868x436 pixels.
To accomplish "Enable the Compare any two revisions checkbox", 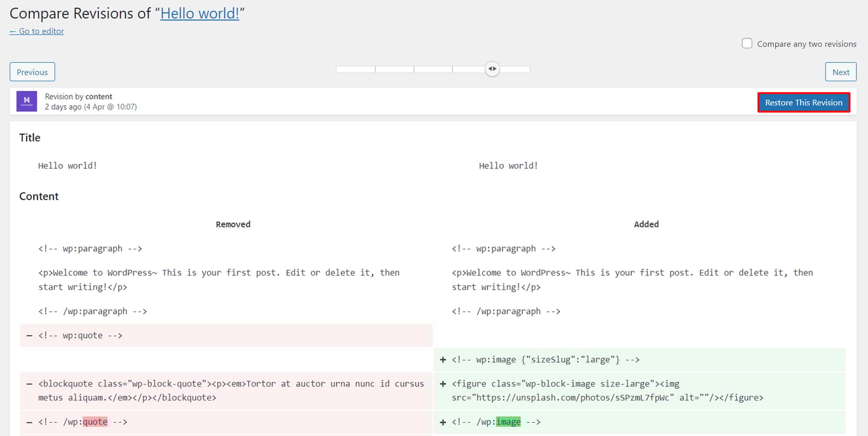I will coord(747,43).
